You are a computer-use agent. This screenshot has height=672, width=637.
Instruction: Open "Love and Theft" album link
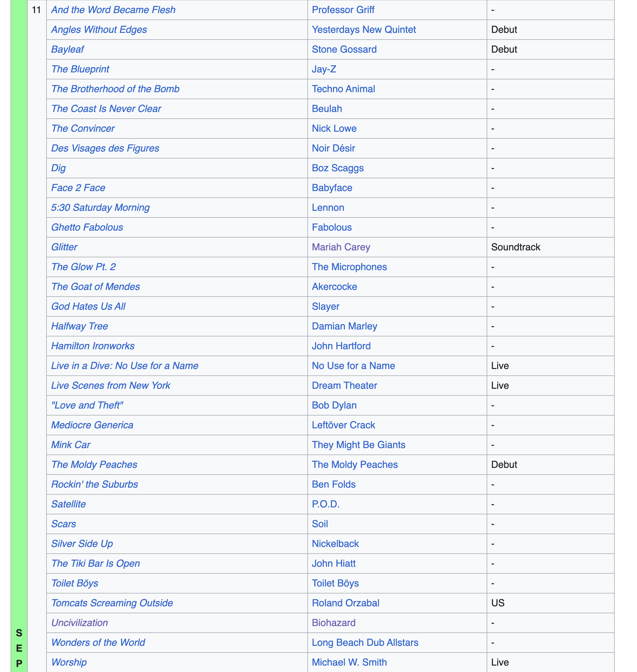pos(87,405)
